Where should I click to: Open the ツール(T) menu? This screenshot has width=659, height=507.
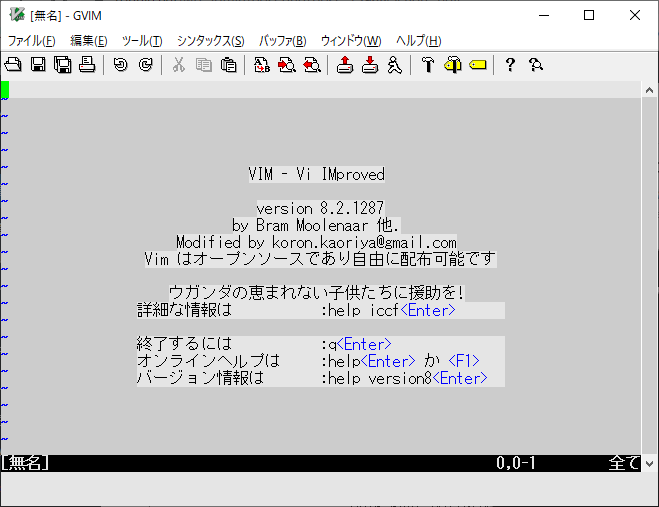[142, 41]
